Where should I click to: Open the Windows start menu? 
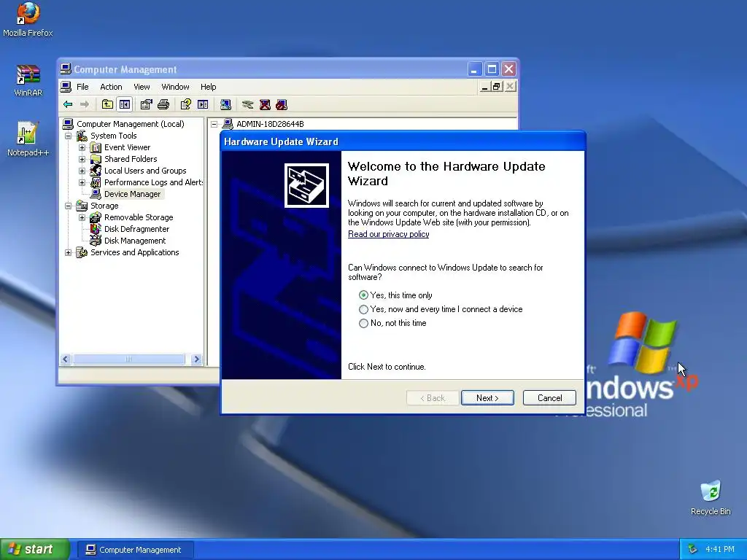tap(34, 549)
